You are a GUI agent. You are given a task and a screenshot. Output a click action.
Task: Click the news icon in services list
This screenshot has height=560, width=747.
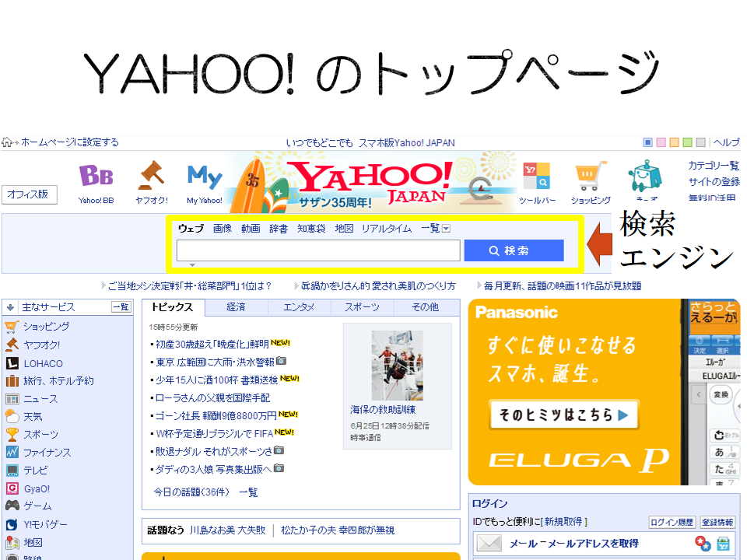[12, 399]
